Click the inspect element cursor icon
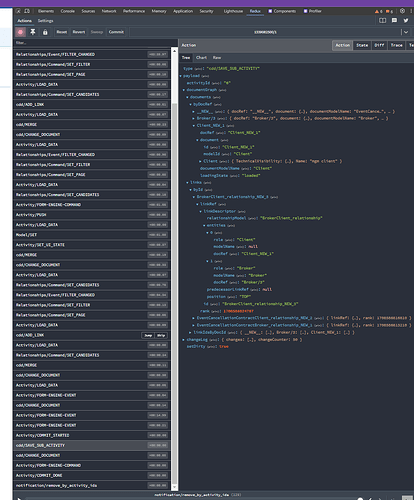 (x=19, y=11)
